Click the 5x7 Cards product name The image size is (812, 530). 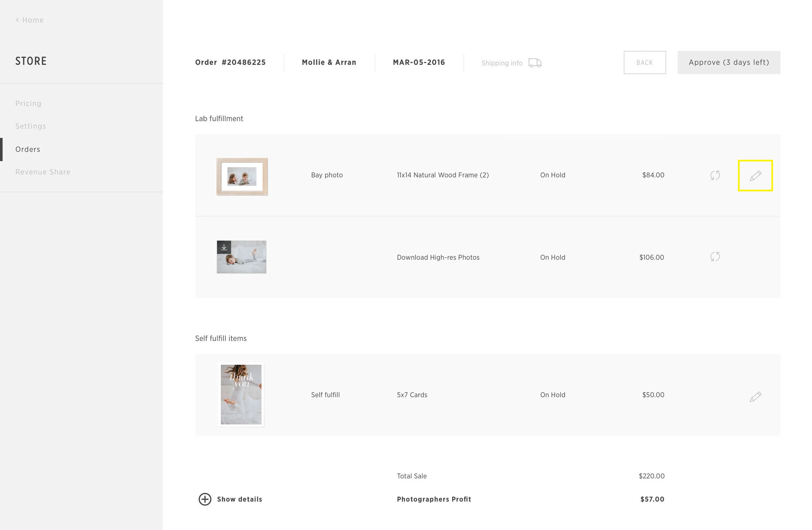click(x=412, y=395)
